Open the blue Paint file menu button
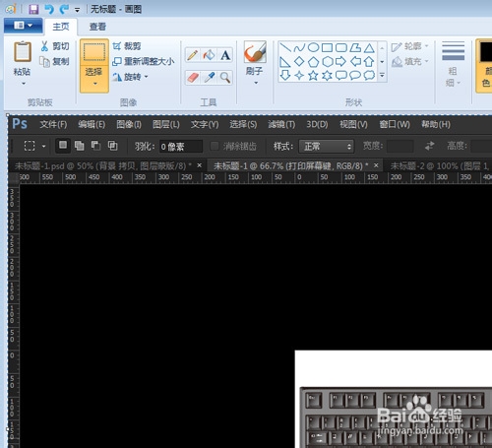This screenshot has width=492, height=448. click(x=23, y=26)
